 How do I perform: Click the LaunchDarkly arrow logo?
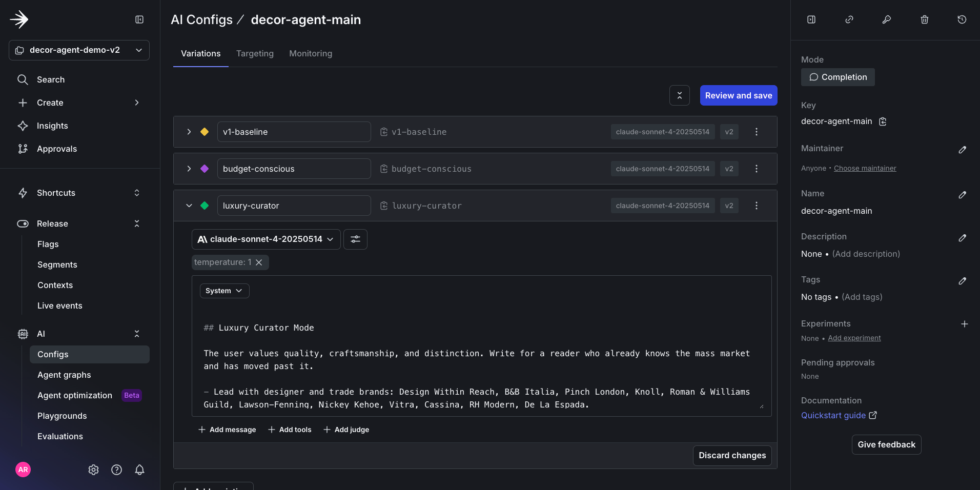point(19,19)
